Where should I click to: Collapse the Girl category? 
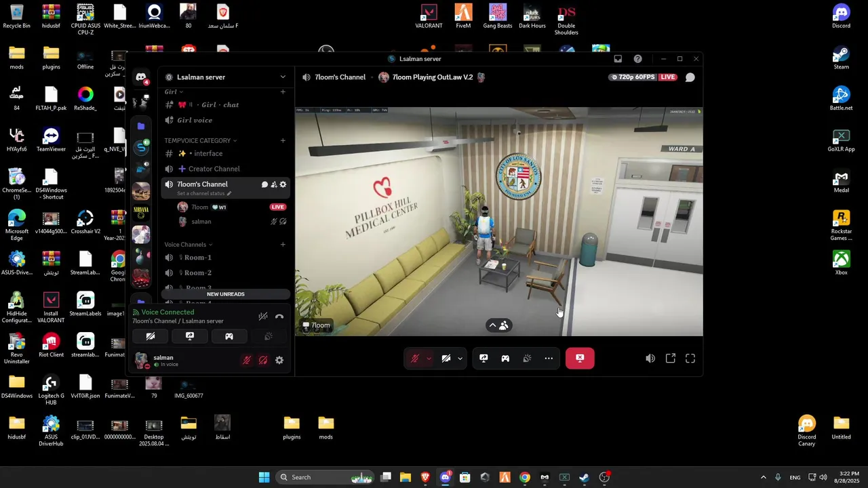click(173, 91)
